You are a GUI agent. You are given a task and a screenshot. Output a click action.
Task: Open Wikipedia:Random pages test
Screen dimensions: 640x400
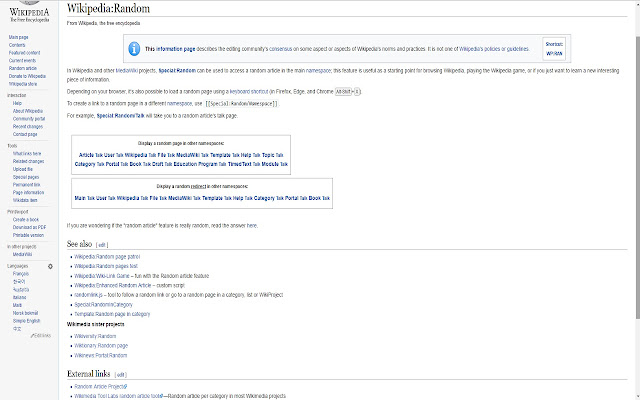[106, 266]
